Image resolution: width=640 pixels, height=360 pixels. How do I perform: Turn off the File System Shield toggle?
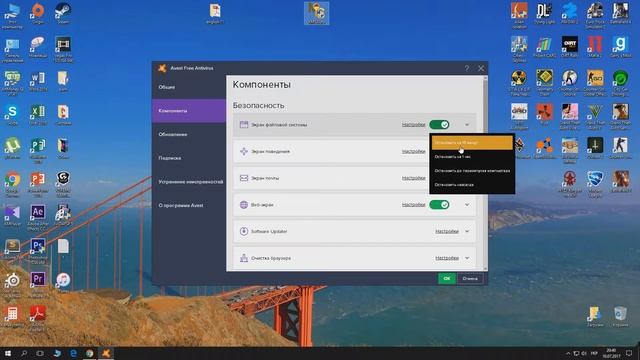(x=439, y=124)
